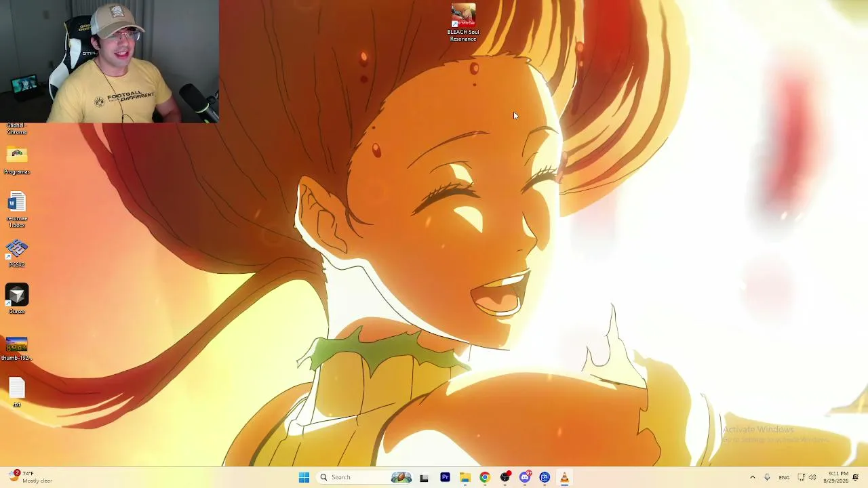Switch to VLC media player in the taskbar
Viewport: 868px width, 488px height.
point(564,477)
